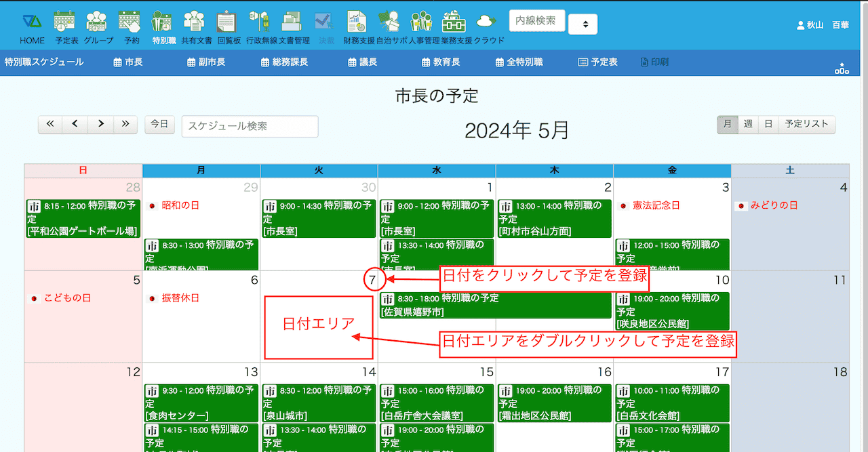Click the 今日 button
The width and height of the screenshot is (868, 452).
159,125
